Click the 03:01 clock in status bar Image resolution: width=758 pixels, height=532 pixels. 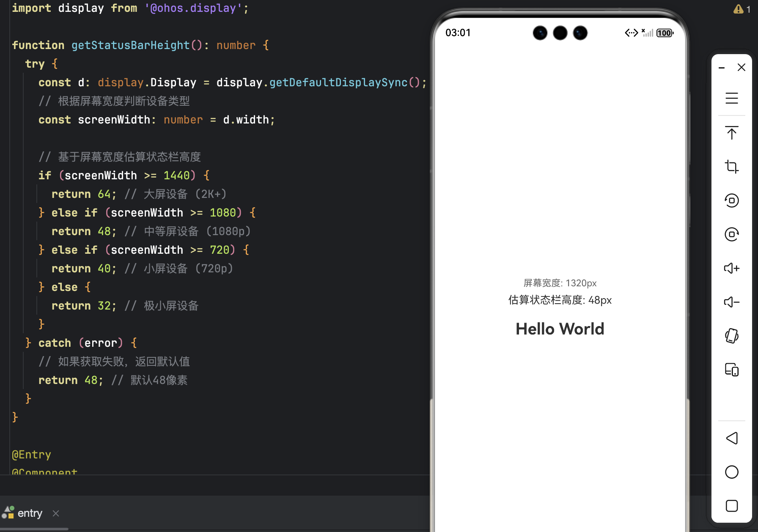pyautogui.click(x=458, y=33)
